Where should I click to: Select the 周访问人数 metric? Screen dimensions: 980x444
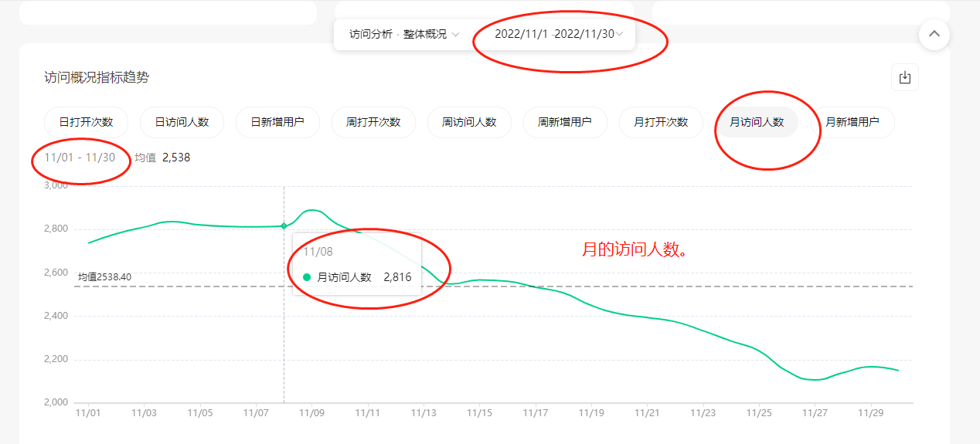pos(469,122)
